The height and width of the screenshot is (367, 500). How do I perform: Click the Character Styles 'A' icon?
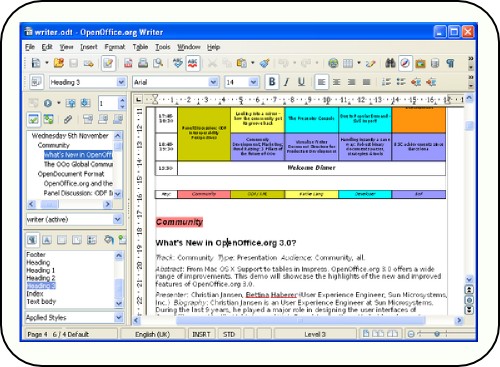click(x=47, y=240)
